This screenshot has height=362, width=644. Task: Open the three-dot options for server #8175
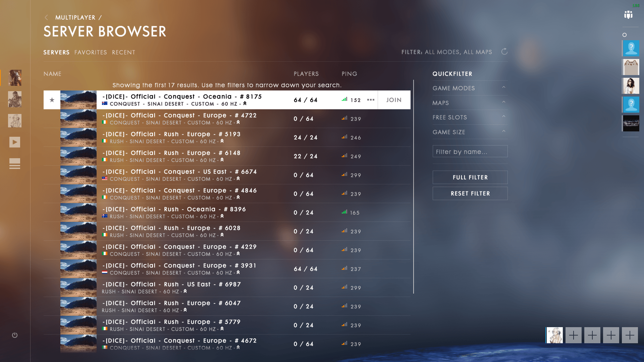pyautogui.click(x=371, y=100)
